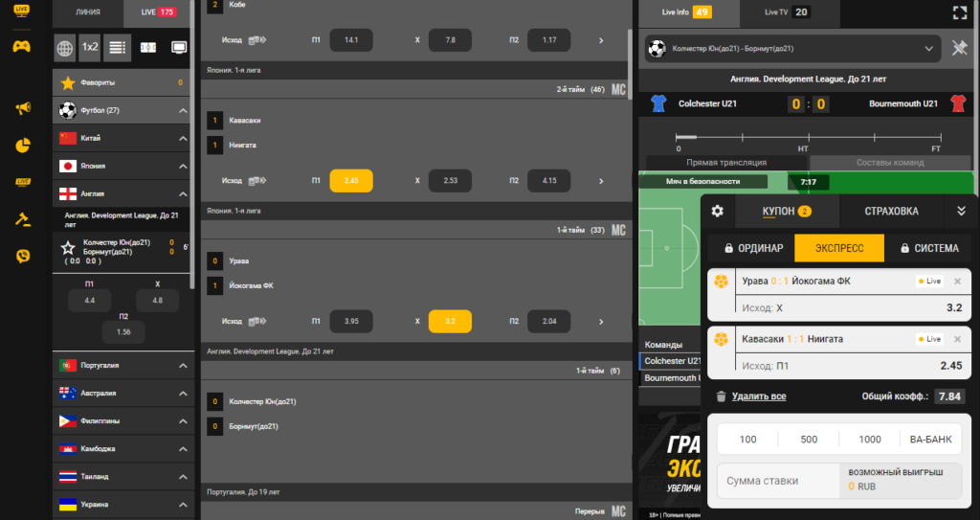Select КУПОН tab

(787, 212)
